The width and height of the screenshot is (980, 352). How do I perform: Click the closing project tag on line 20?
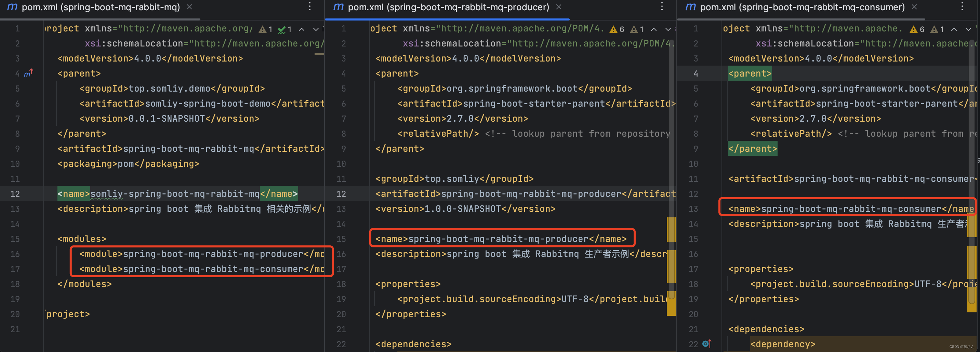tap(68, 314)
